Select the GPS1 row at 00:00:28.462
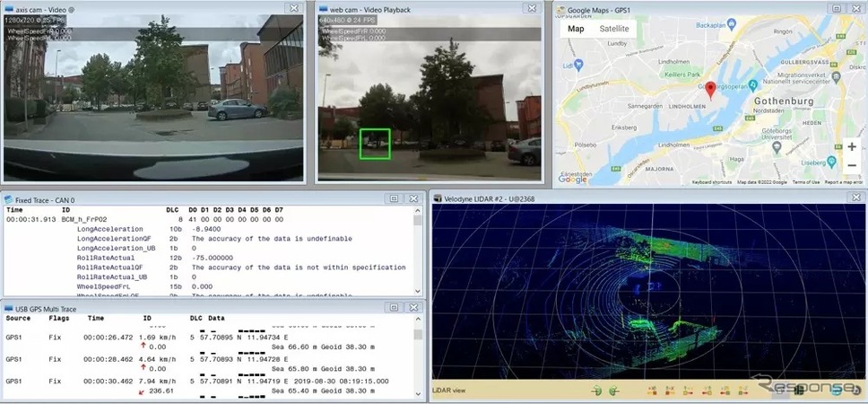The width and height of the screenshot is (868, 404). 209,359
